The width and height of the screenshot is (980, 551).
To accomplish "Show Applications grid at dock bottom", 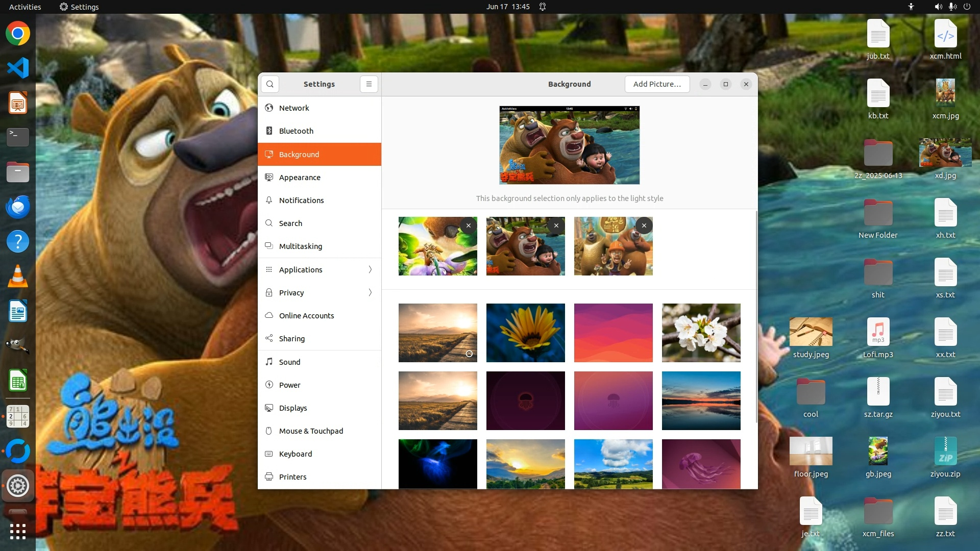I will (18, 531).
